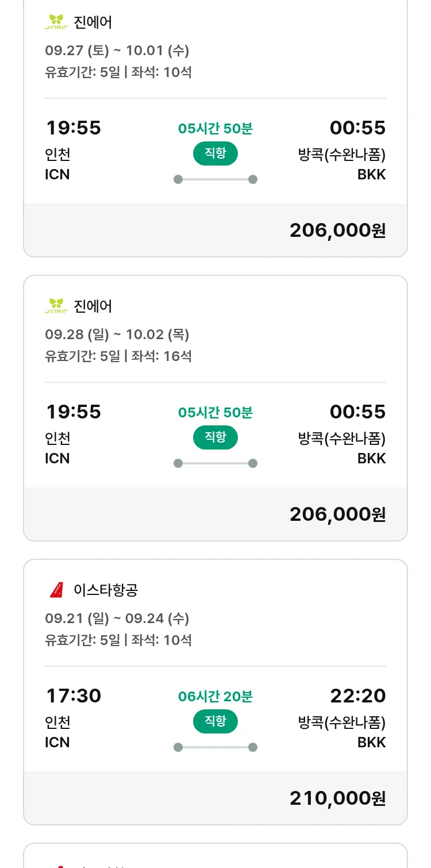Tap the 직항 badge on the 09.27 flight
The image size is (431, 868).
click(215, 153)
